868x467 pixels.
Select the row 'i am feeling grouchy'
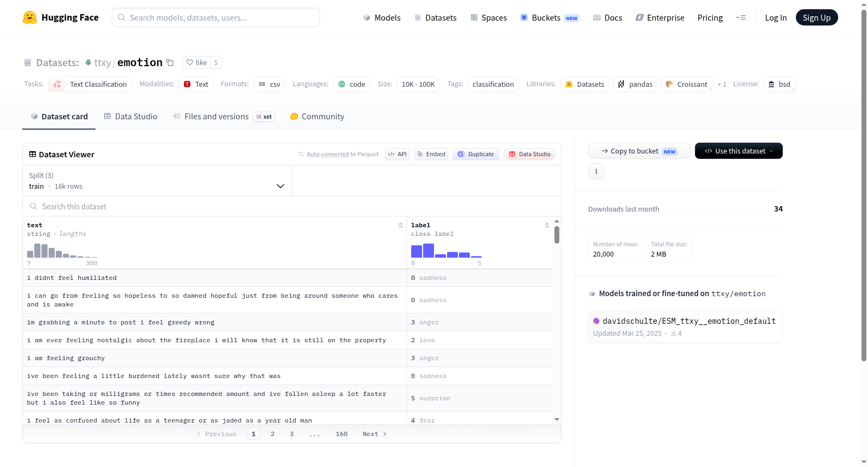[x=288, y=358]
